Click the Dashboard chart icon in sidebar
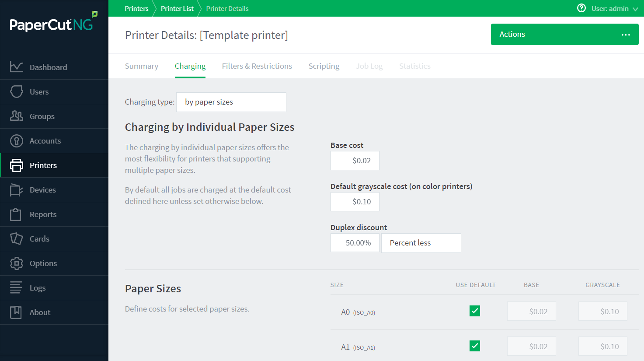 coord(16,67)
